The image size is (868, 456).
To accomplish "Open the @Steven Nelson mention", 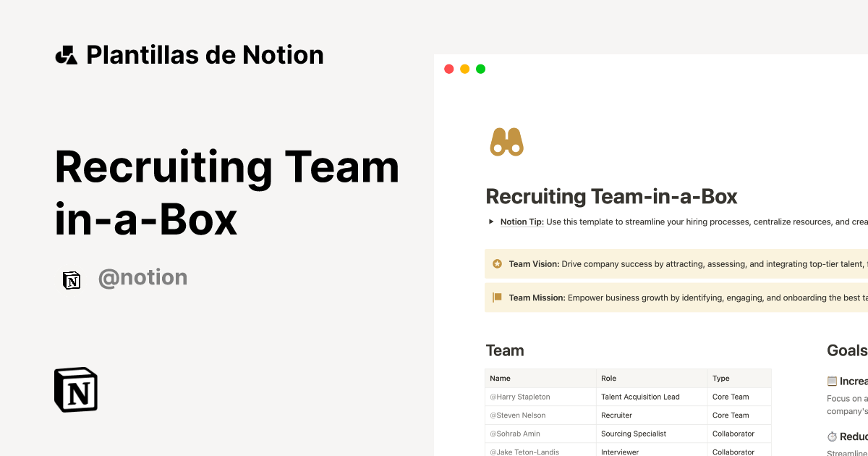I will pos(518,415).
